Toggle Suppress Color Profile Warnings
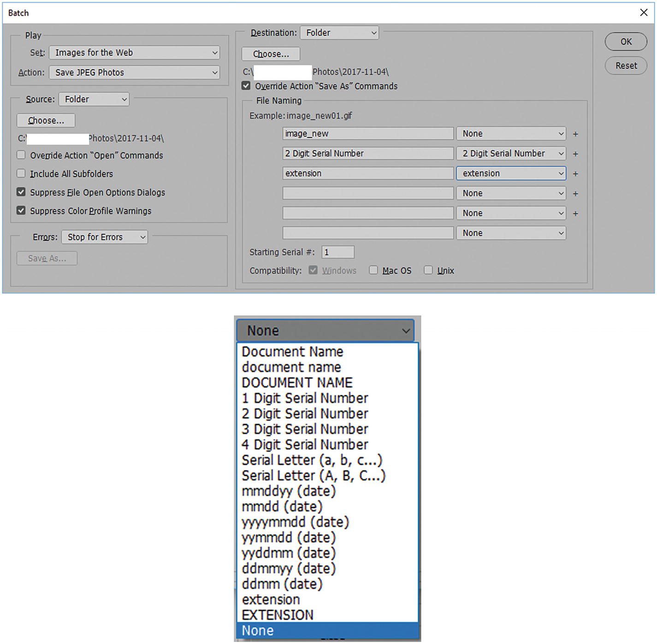Screen dimensions: 657x644 [21, 210]
